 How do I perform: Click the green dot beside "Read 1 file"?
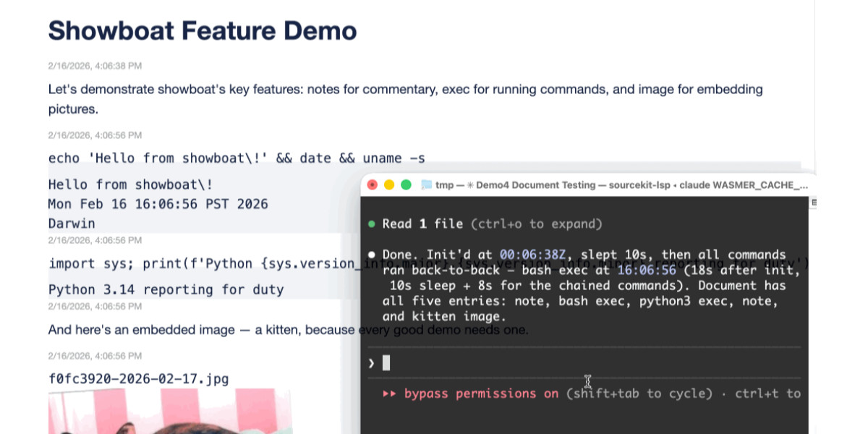click(x=372, y=224)
